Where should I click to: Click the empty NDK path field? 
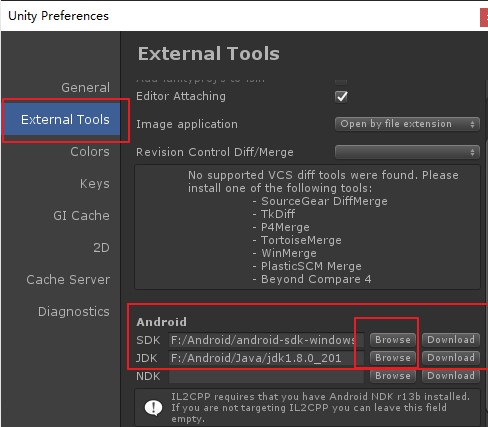[x=266, y=376]
